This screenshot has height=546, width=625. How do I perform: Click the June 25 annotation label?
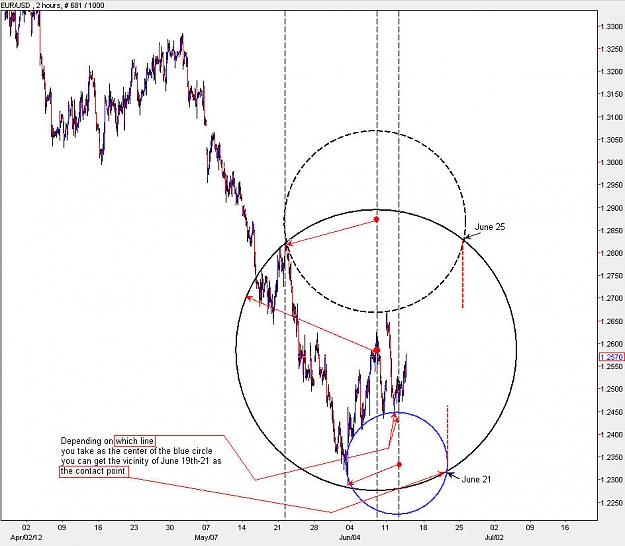[x=490, y=227]
